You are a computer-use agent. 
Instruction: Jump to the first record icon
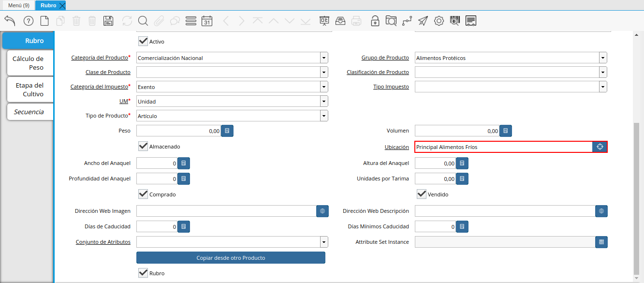[x=258, y=21]
